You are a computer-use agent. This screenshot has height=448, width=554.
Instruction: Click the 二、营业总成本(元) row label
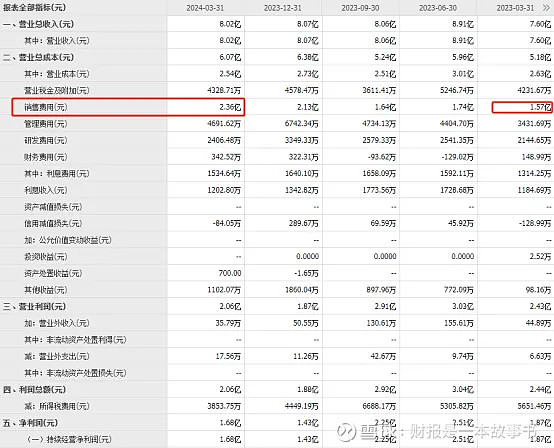pos(39,57)
